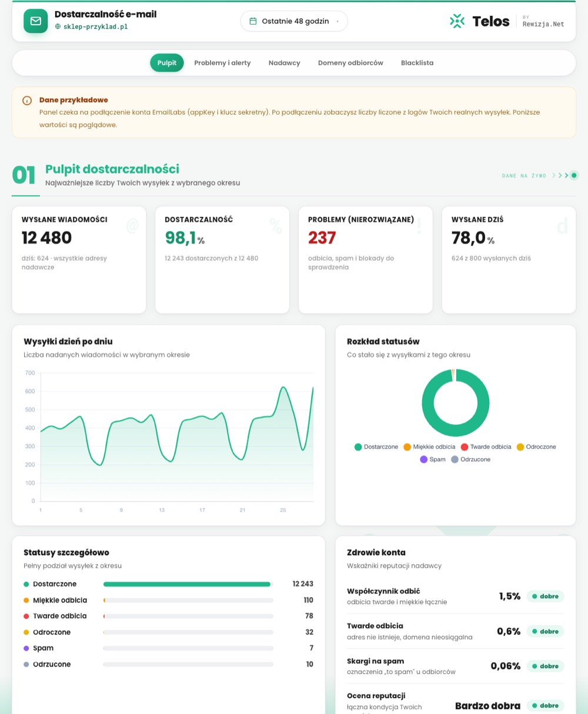The image size is (588, 714).
Task: Click the live data indicator dot
Action: (574, 175)
